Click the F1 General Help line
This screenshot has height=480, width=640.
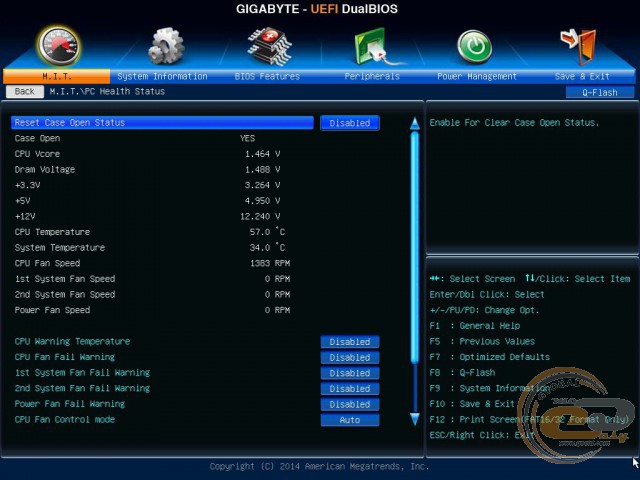click(x=475, y=326)
